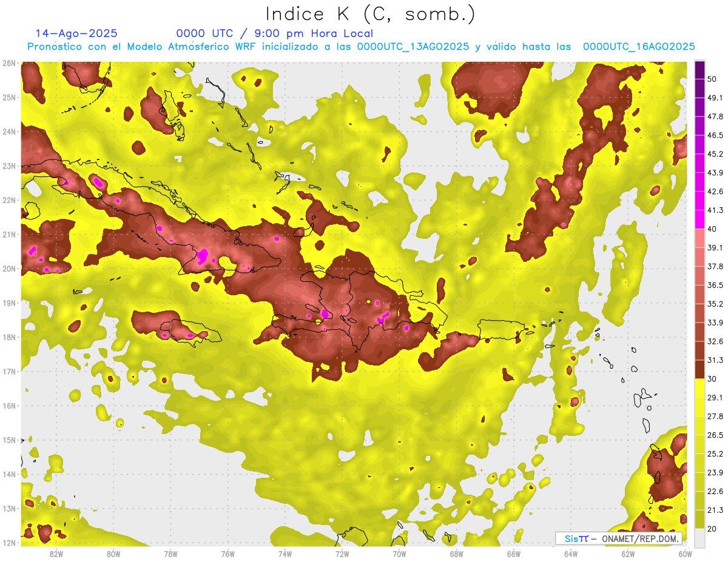
Task: Click the colorbar value 32.6
Action: click(715, 341)
